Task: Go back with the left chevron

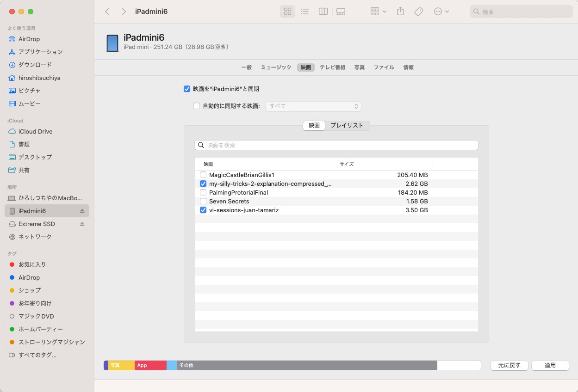Action: pyautogui.click(x=107, y=12)
